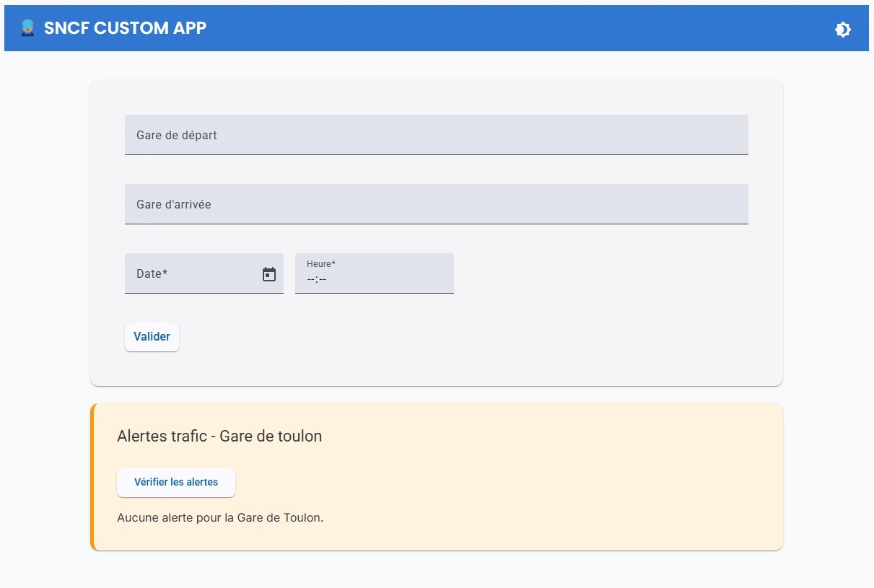The image size is (874, 588).
Task: Focus the Gare de départ field
Action: coord(437,135)
